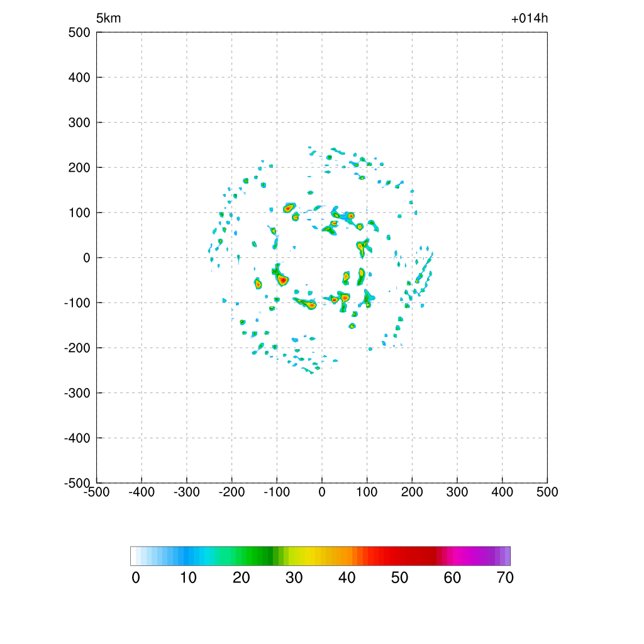Click the x-axis tick label -400
The height and width of the screenshot is (644, 644).
142,492
